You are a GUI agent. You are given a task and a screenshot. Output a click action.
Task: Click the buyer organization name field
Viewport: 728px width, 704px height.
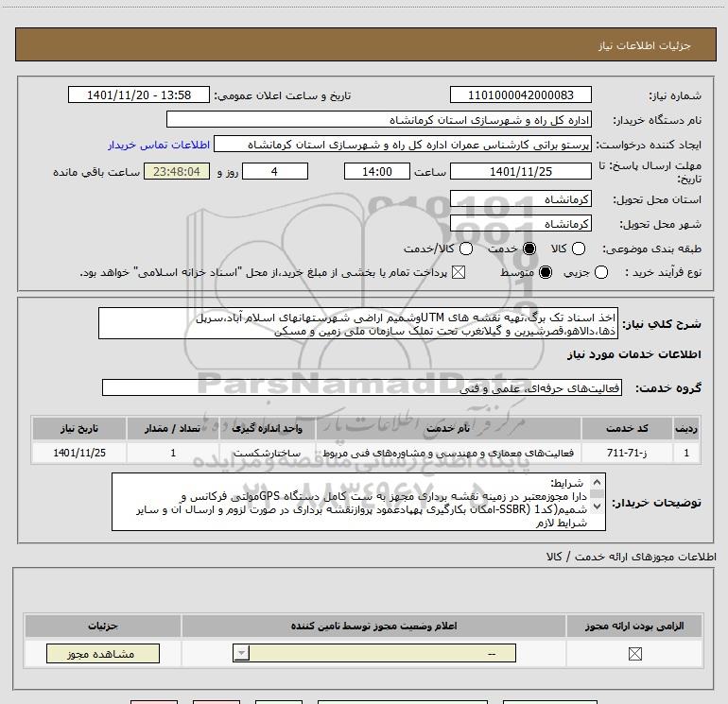pos(379,119)
